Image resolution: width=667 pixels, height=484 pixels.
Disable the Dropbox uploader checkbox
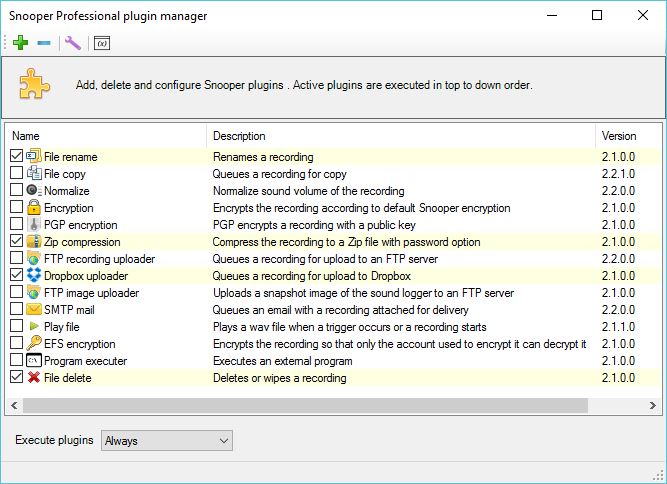16,275
